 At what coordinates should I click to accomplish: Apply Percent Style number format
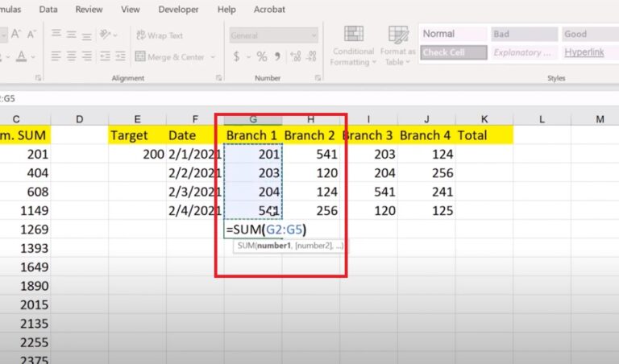[262, 57]
